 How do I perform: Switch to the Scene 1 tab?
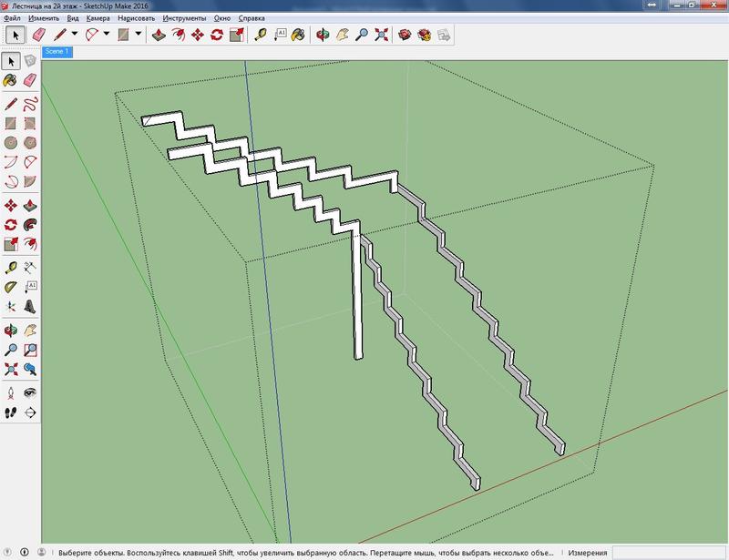pyautogui.click(x=56, y=52)
